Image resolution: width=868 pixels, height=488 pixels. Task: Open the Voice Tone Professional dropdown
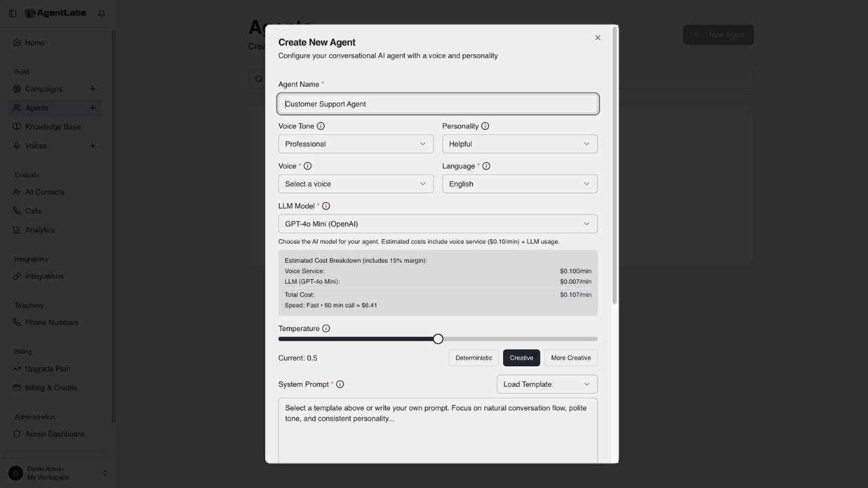point(356,144)
